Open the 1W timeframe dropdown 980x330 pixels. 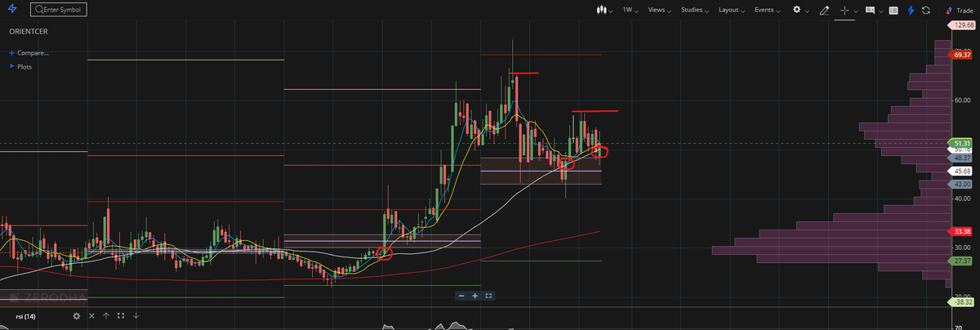click(x=629, y=10)
